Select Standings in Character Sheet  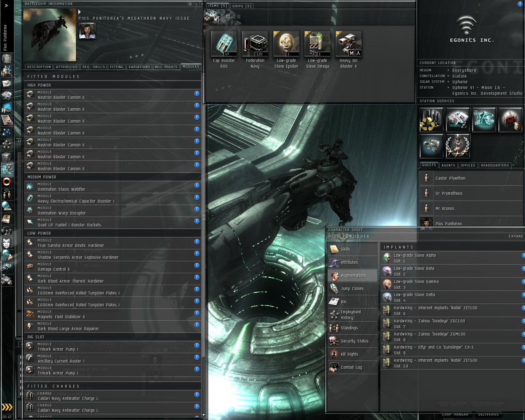click(353, 328)
